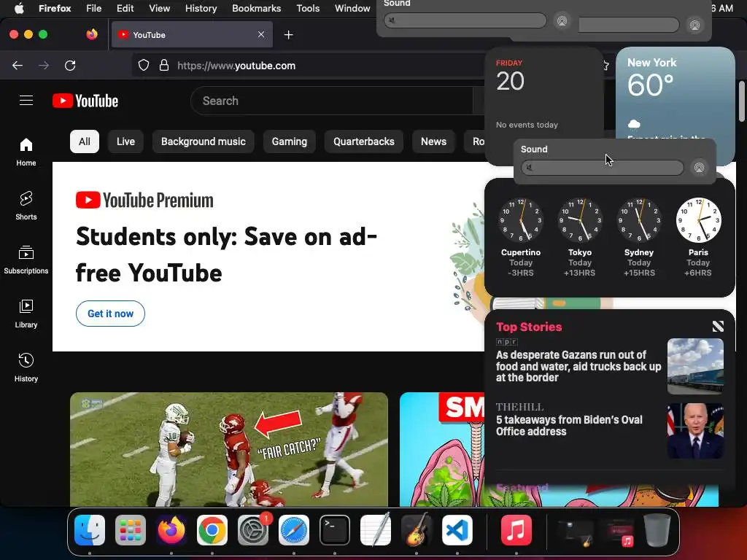Select the Background music chip

204,141
